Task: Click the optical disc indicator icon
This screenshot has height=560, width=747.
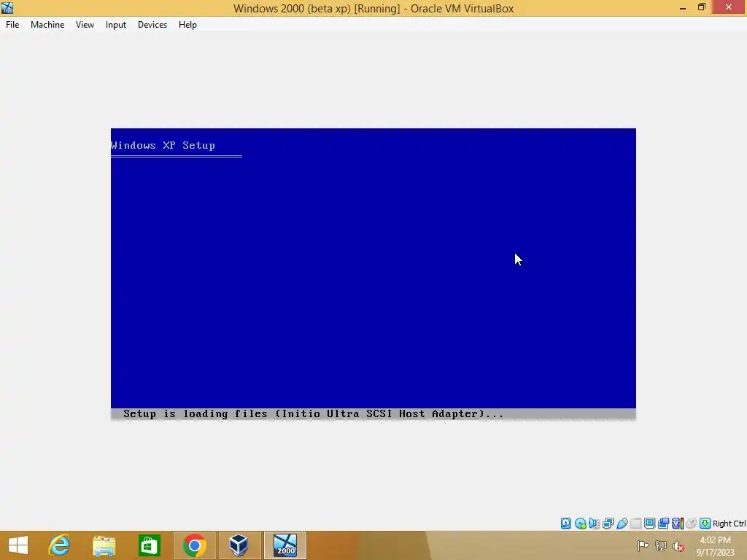Action: (580, 524)
